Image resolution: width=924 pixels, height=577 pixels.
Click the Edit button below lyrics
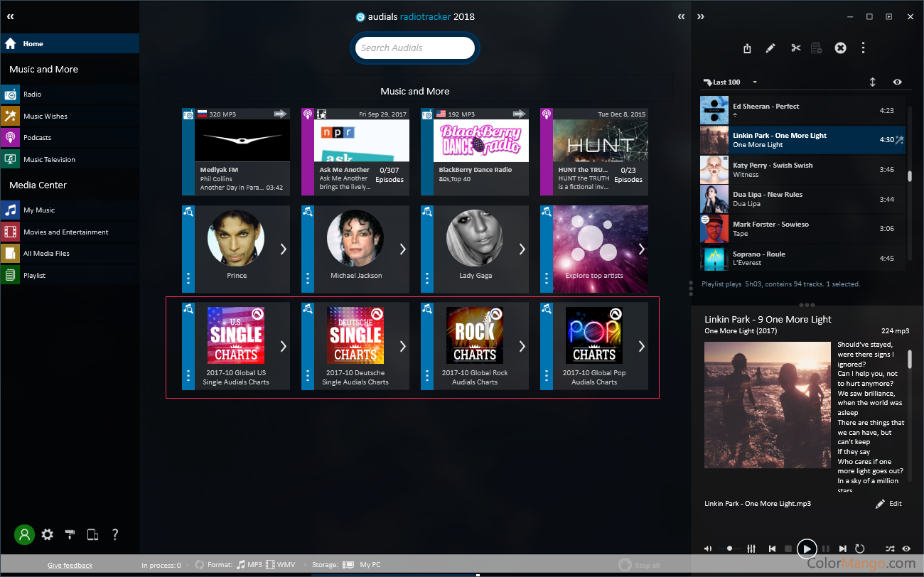point(888,504)
